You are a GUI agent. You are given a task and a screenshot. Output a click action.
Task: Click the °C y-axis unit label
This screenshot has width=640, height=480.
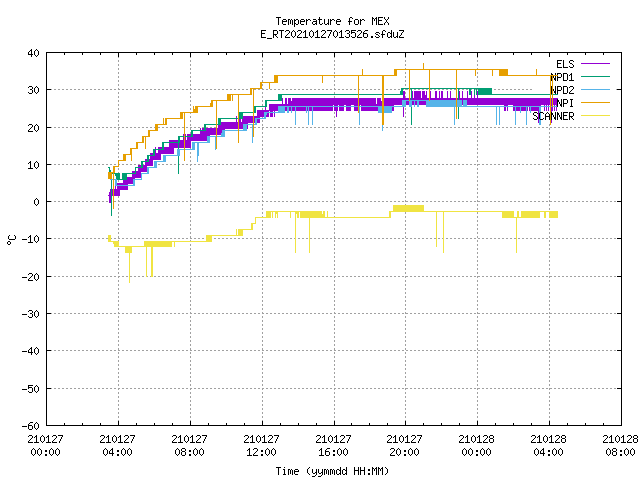tap(11, 240)
